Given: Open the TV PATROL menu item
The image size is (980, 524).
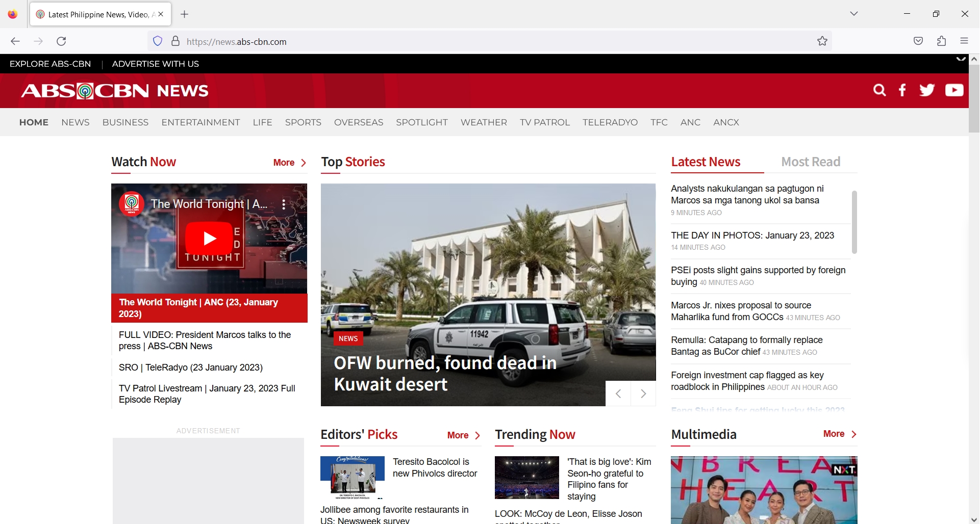Looking at the screenshot, I should 545,122.
